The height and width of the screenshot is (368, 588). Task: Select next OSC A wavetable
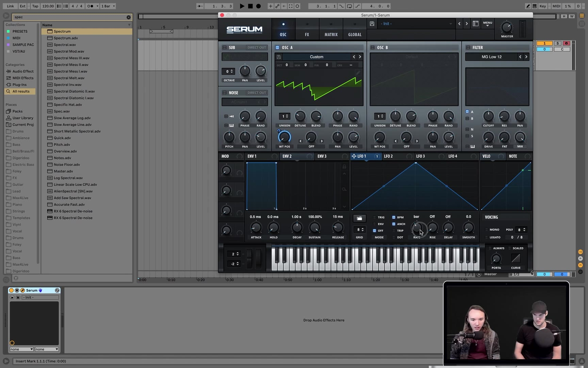360,57
